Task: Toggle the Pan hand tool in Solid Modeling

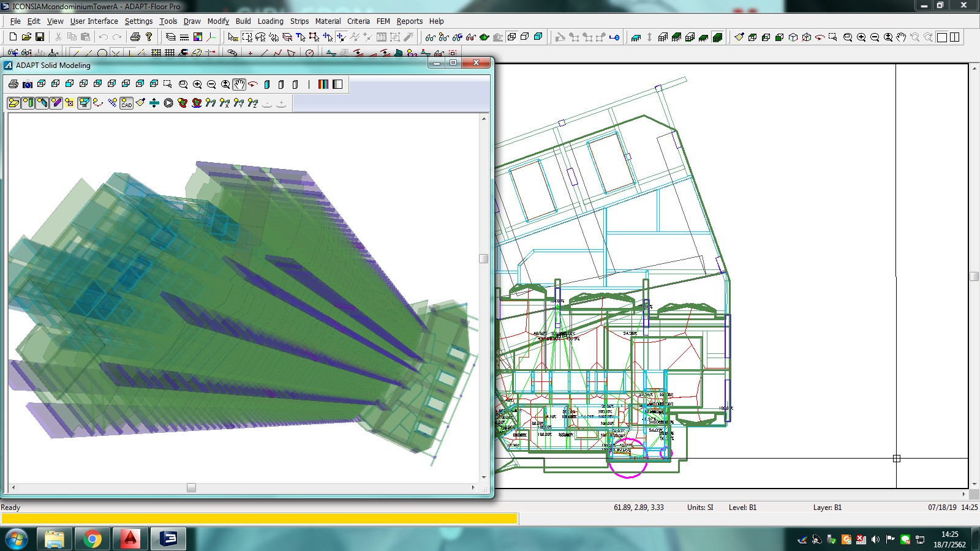Action: [239, 84]
